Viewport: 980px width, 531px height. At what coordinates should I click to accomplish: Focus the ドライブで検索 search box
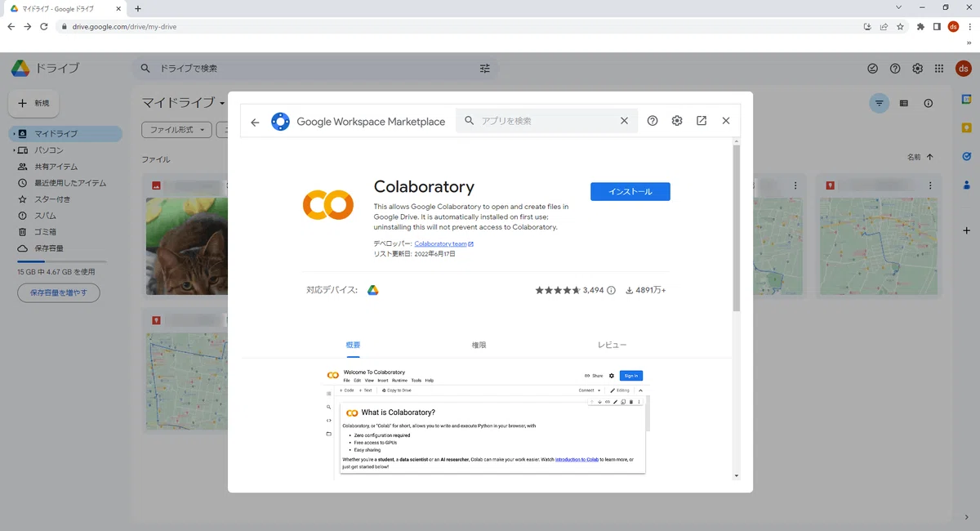point(314,69)
